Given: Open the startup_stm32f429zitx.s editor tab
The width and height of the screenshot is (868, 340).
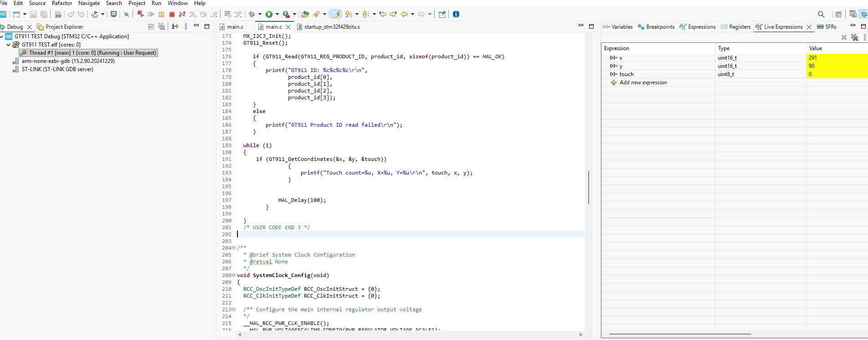Looking at the screenshot, I should pyautogui.click(x=328, y=27).
